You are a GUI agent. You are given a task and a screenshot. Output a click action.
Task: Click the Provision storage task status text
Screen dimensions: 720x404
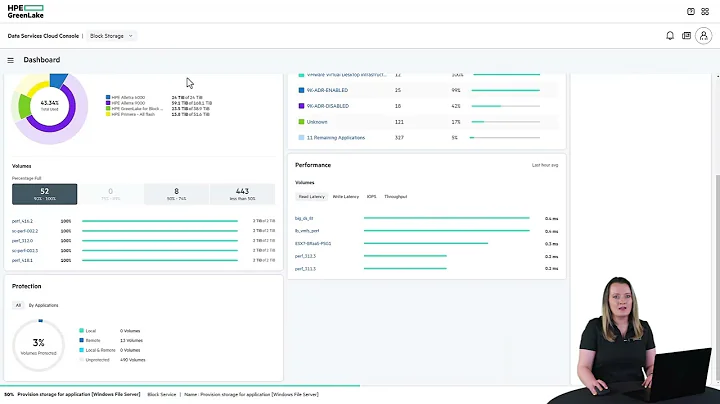click(x=79, y=394)
